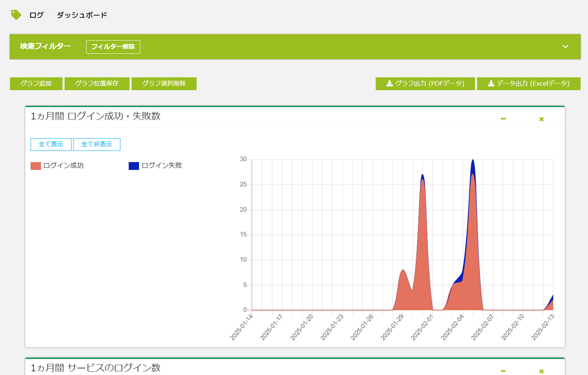Click the x-axis label 2025-01-29
Image resolution: width=588 pixels, height=375 pixels.
[392, 327]
